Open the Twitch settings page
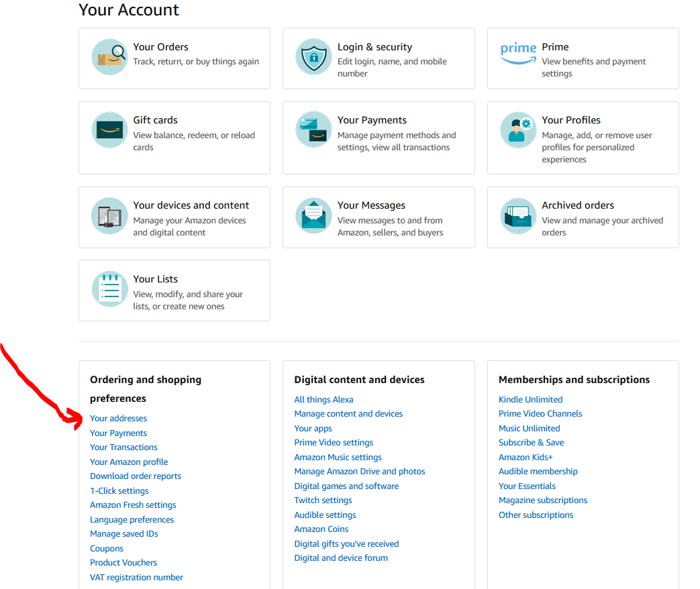 [x=323, y=500]
